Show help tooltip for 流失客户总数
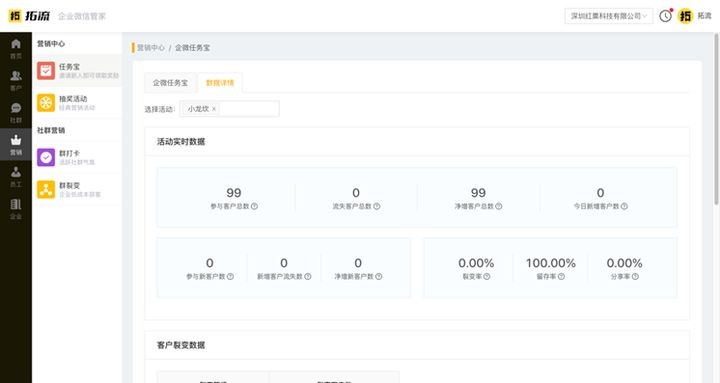 click(x=377, y=206)
